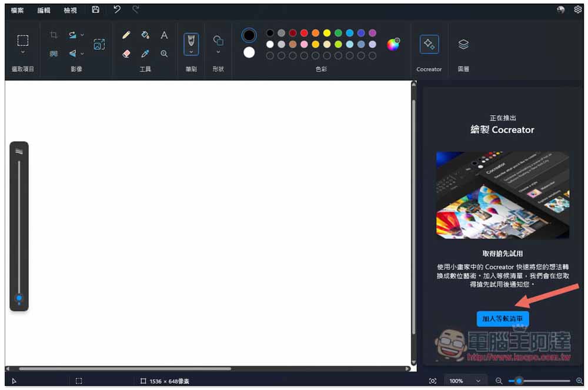The image size is (588, 390).
Task: Click the Cocreator promotional preview image
Action: (503, 195)
